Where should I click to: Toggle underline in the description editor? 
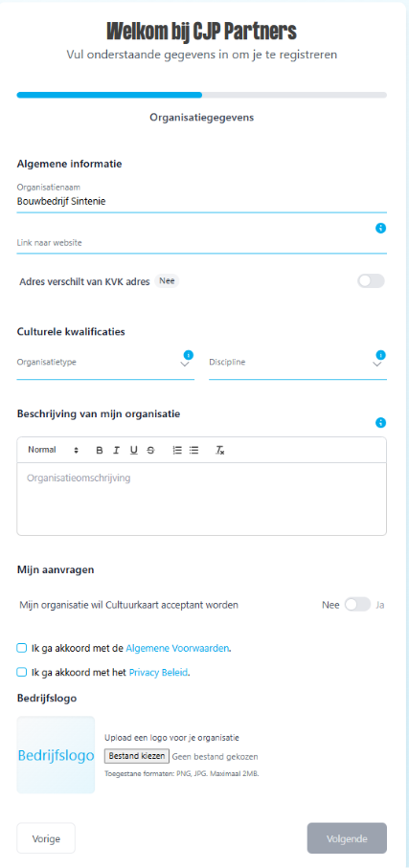click(133, 450)
